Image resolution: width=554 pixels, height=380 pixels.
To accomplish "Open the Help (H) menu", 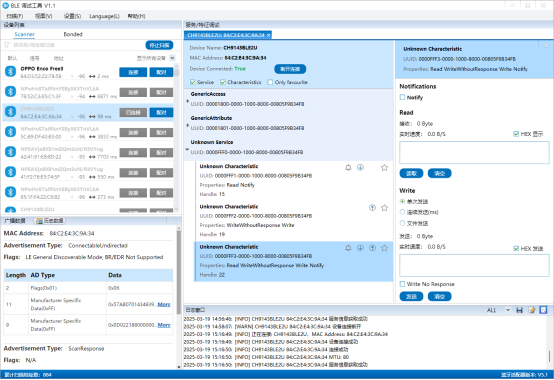I will [136, 16].
